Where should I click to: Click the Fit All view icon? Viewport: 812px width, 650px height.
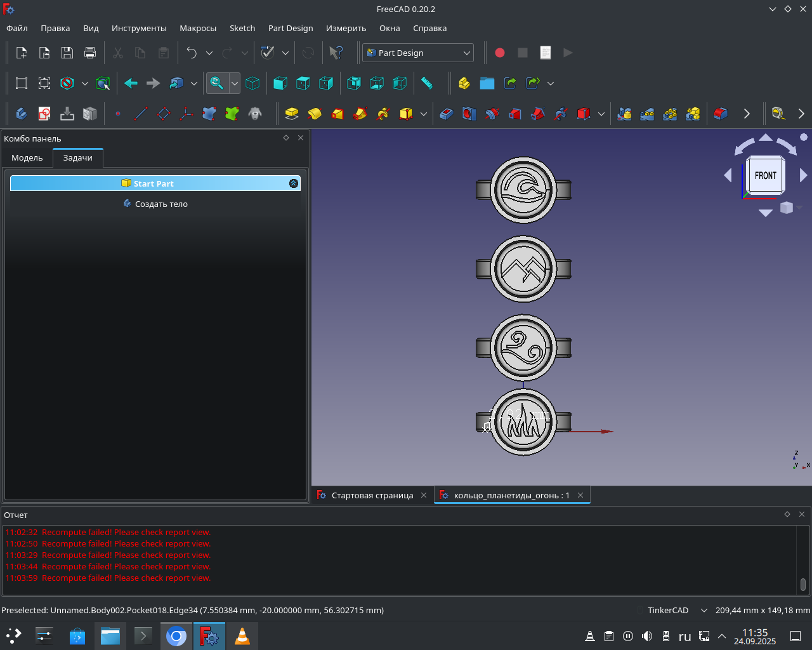pyautogui.click(x=22, y=83)
